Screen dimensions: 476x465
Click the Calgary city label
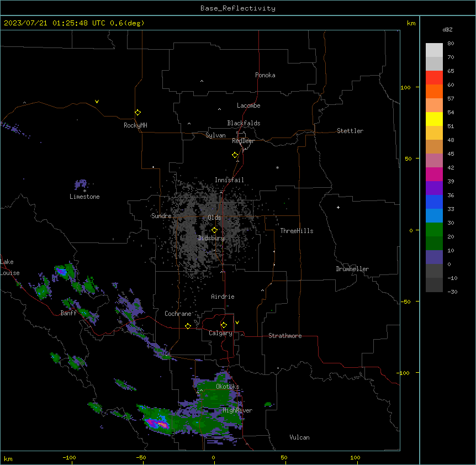click(220, 333)
